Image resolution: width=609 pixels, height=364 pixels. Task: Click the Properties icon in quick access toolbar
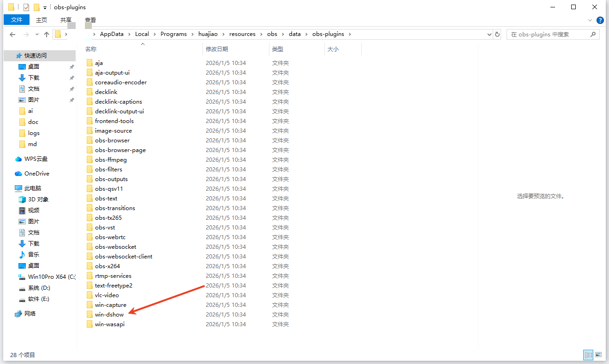pos(26,7)
